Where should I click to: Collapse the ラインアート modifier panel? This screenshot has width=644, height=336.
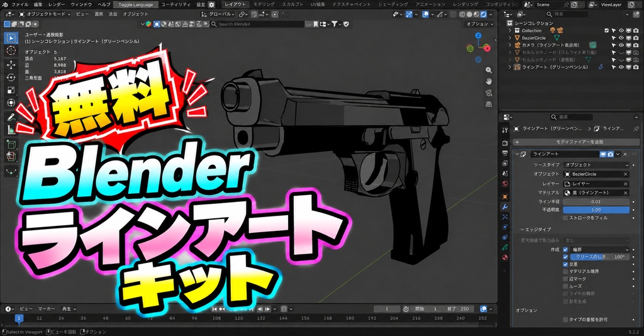coord(517,154)
